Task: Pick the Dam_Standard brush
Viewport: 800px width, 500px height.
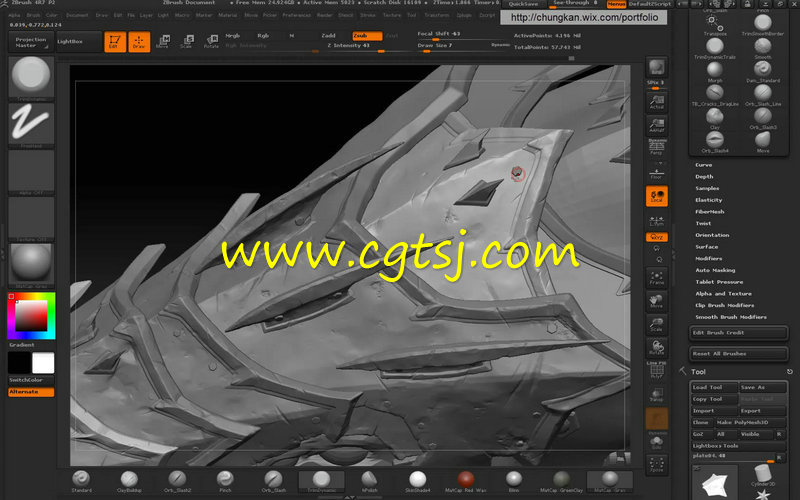Action: [x=763, y=71]
